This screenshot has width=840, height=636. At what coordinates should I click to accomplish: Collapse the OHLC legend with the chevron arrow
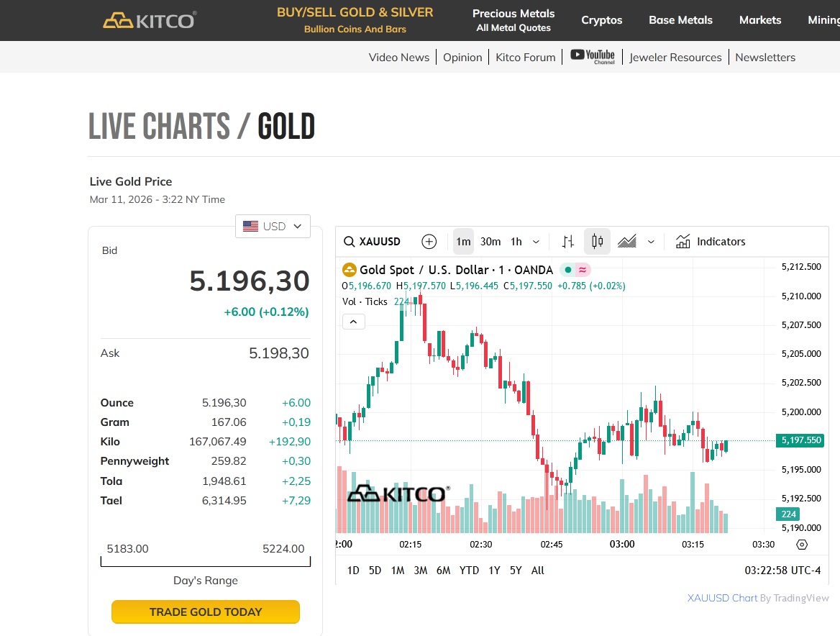[353, 322]
